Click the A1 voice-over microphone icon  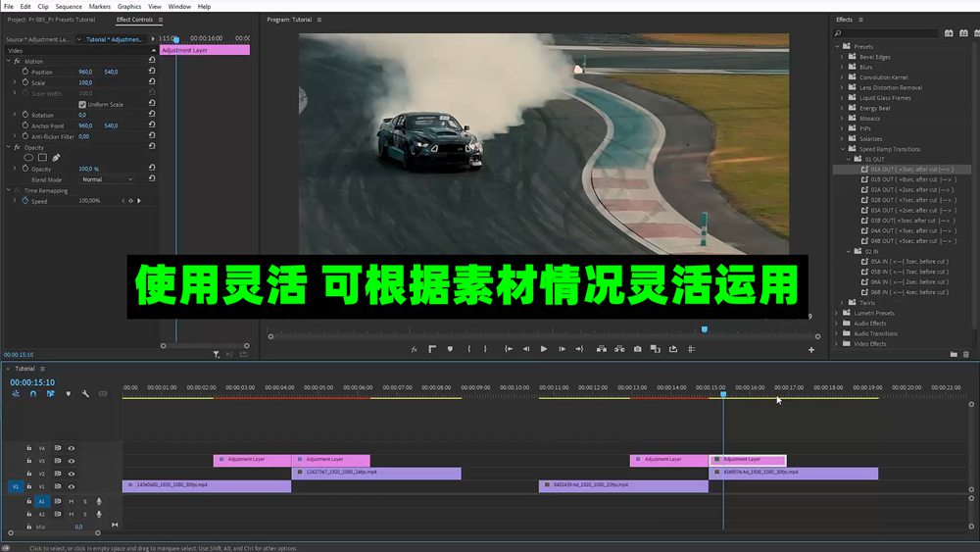coord(98,501)
